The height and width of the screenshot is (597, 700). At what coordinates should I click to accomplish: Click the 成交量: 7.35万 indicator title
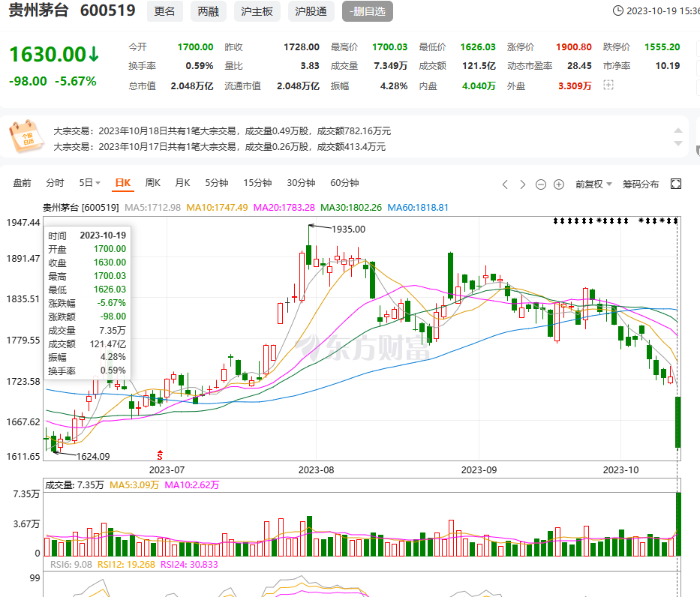[x=74, y=485]
